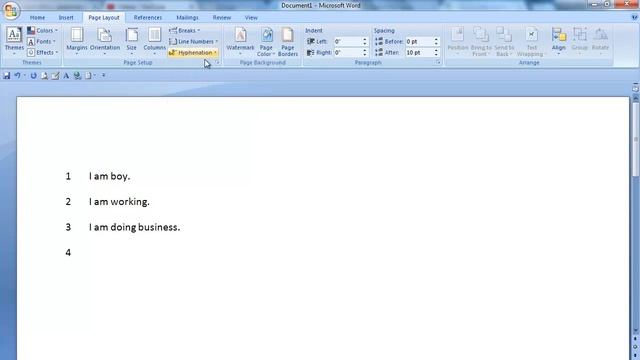This screenshot has width=640, height=360.
Task: Click the Indent Right value field
Action: (x=347, y=53)
